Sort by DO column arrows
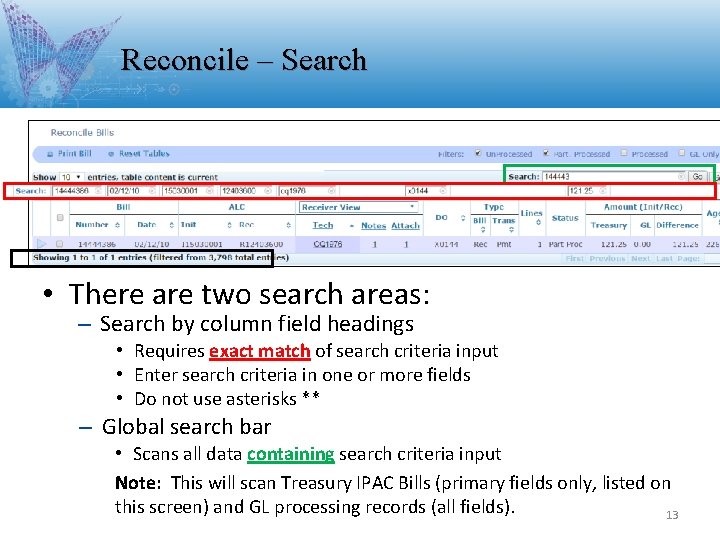 [x=463, y=218]
